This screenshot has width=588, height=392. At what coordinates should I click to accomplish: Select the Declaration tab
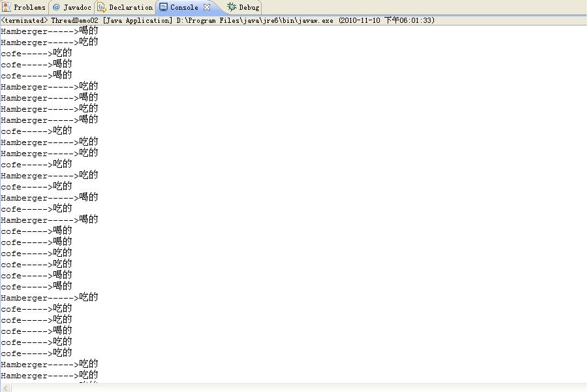click(x=125, y=7)
